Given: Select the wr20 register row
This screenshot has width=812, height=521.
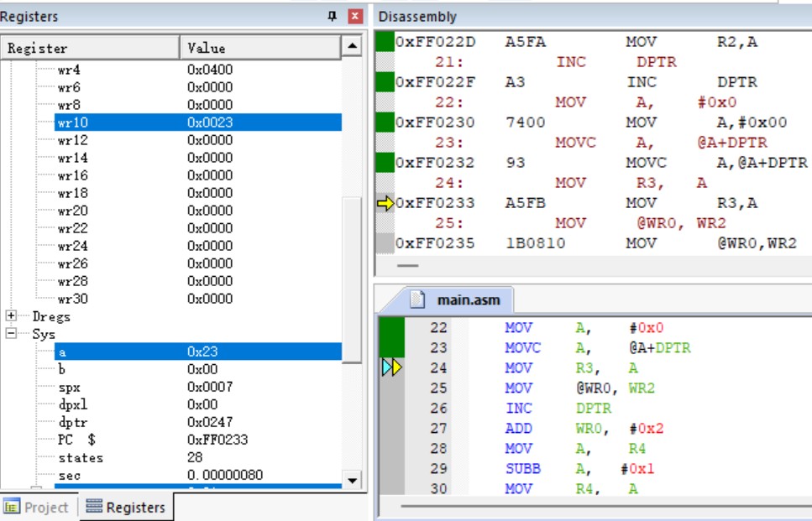Looking at the screenshot, I should (198, 211).
